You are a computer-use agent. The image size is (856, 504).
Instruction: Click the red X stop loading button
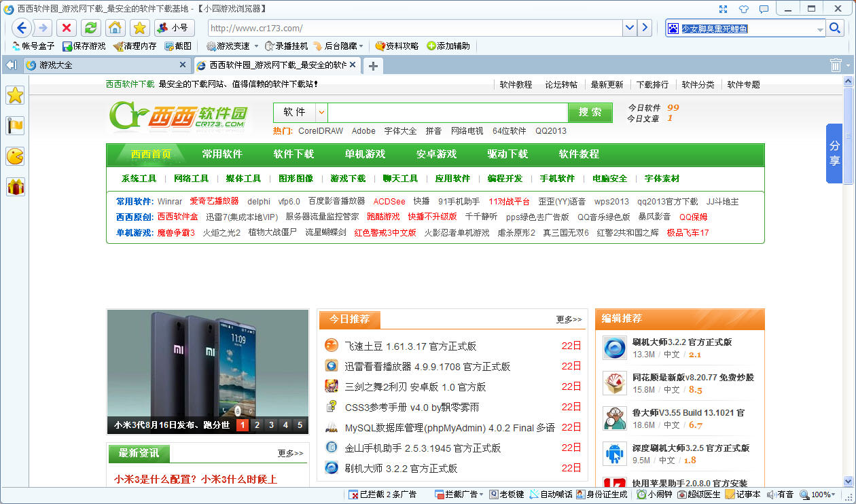[x=66, y=28]
